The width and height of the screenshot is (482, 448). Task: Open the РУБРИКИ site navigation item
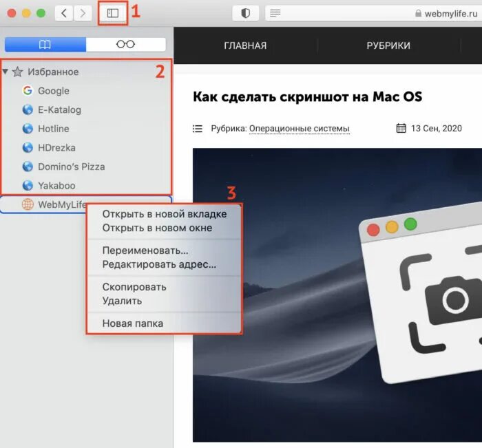388,46
